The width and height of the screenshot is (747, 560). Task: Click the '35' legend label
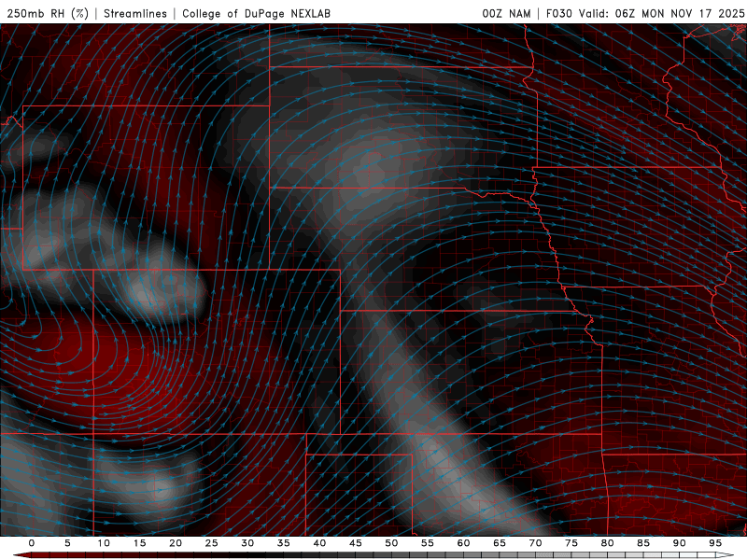(x=284, y=543)
